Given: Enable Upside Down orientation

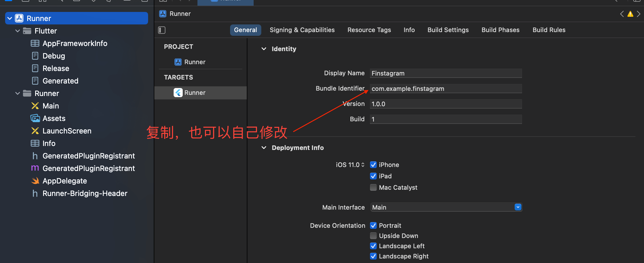Looking at the screenshot, I should tap(373, 236).
